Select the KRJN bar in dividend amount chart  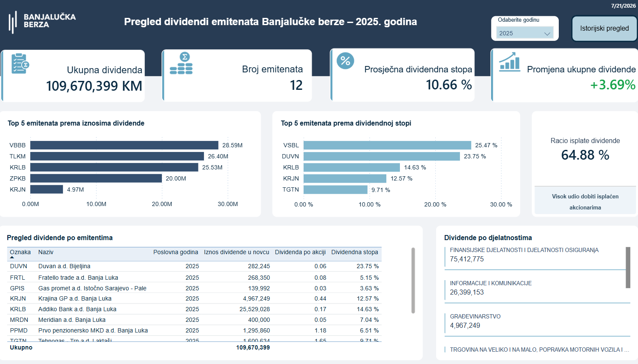pyautogui.click(x=46, y=189)
